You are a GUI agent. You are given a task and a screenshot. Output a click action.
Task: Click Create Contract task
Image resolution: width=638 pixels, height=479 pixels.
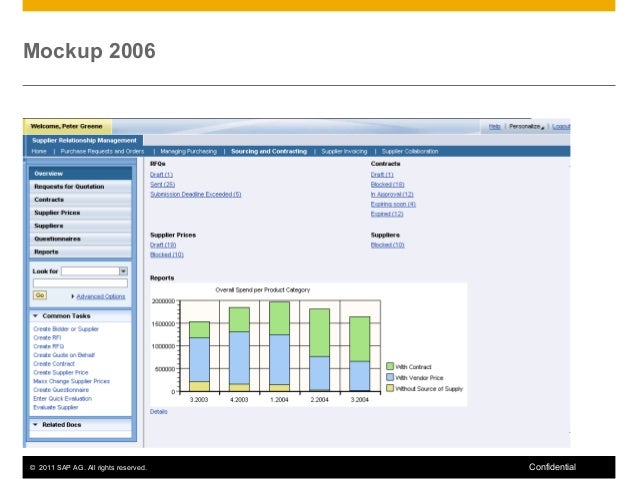click(x=54, y=364)
